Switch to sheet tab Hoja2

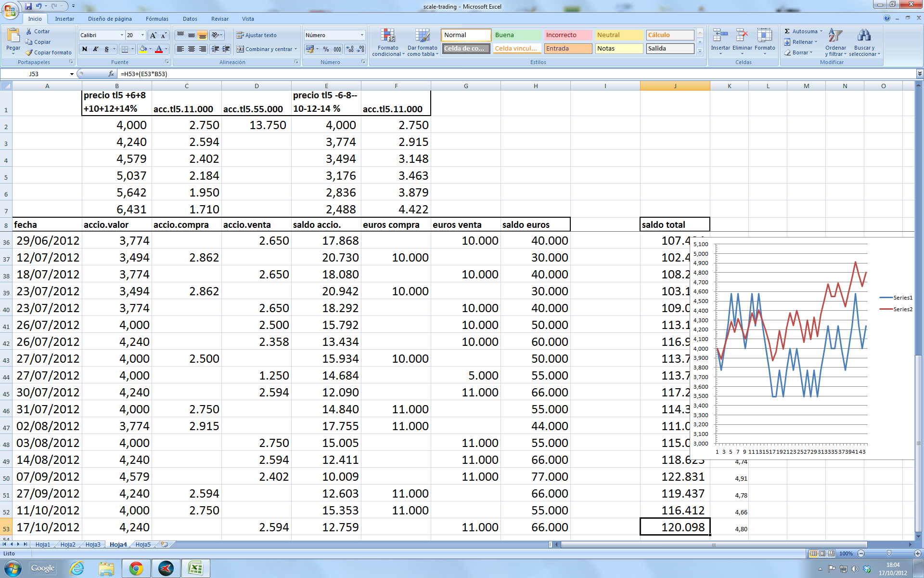pos(67,544)
